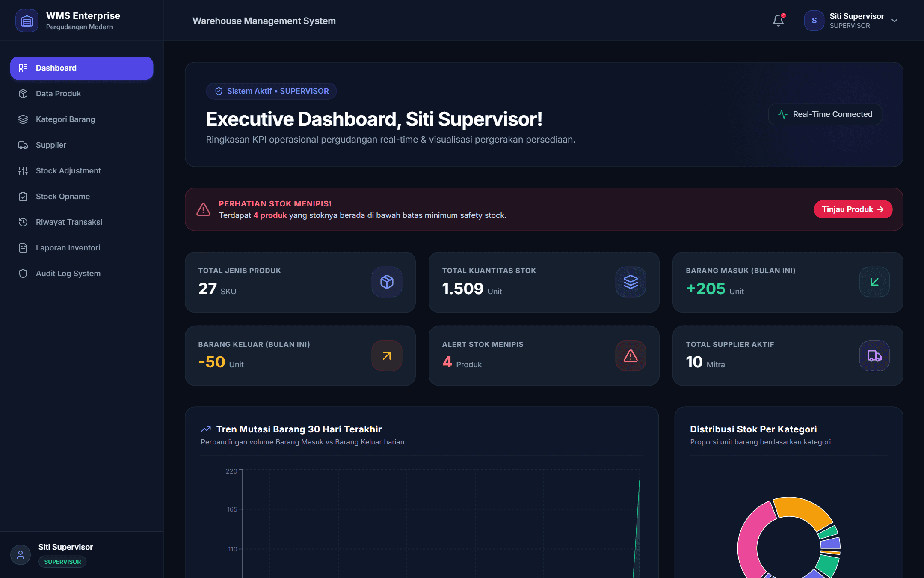Expand the Siti Supervisor account dropdown
Image resolution: width=924 pixels, height=578 pixels.
click(x=894, y=21)
